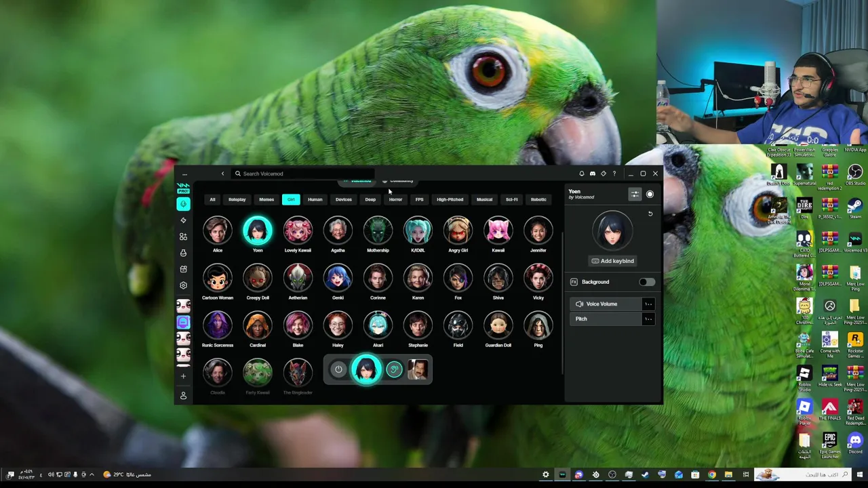Select the Horror category tab
This screenshot has height=488, width=868.
[395, 199]
